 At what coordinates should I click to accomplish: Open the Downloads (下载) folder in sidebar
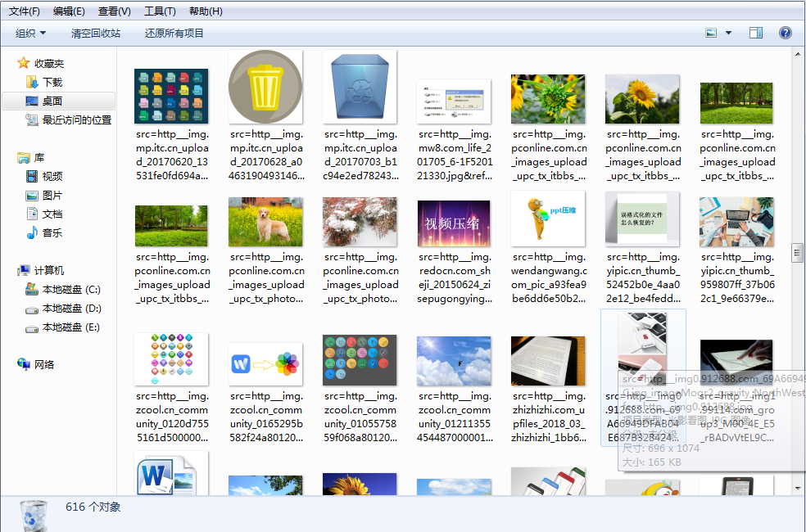[x=52, y=82]
